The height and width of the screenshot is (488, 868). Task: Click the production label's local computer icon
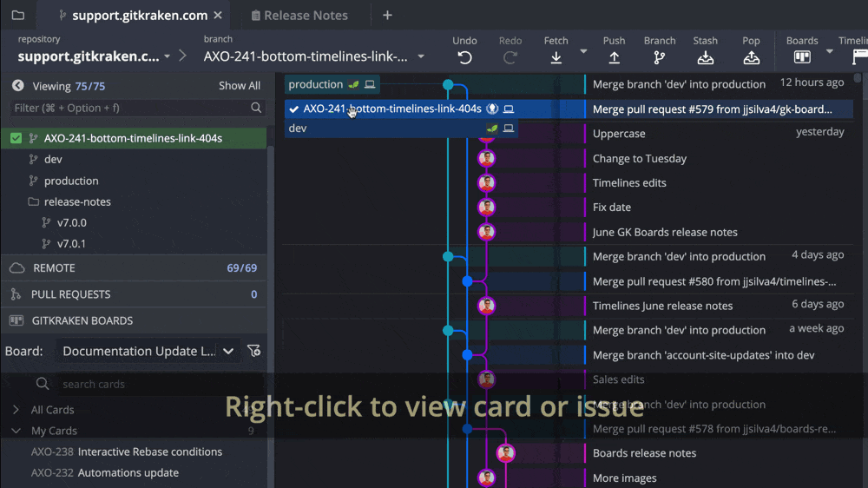[370, 85]
